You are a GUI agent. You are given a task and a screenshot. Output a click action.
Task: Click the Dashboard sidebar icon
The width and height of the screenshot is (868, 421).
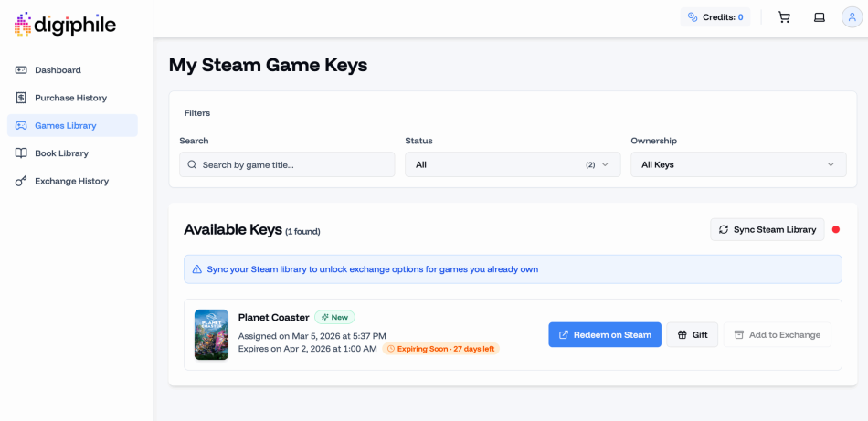click(21, 70)
